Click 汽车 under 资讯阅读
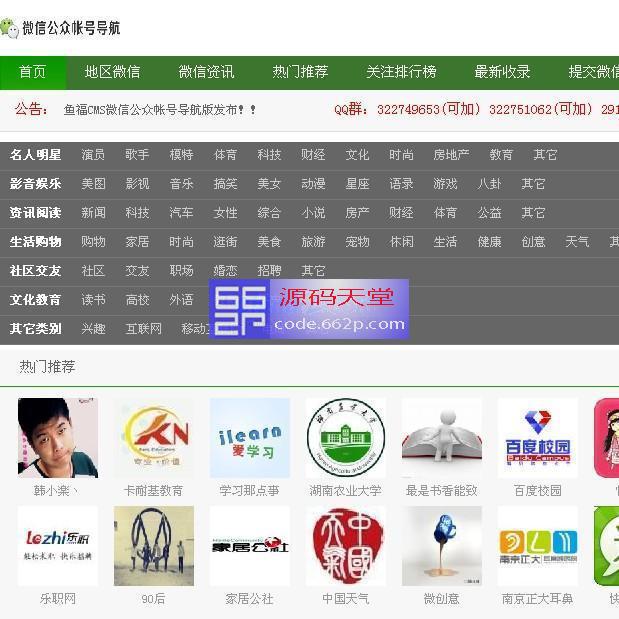Viewport: 619px width, 619px height. click(182, 213)
